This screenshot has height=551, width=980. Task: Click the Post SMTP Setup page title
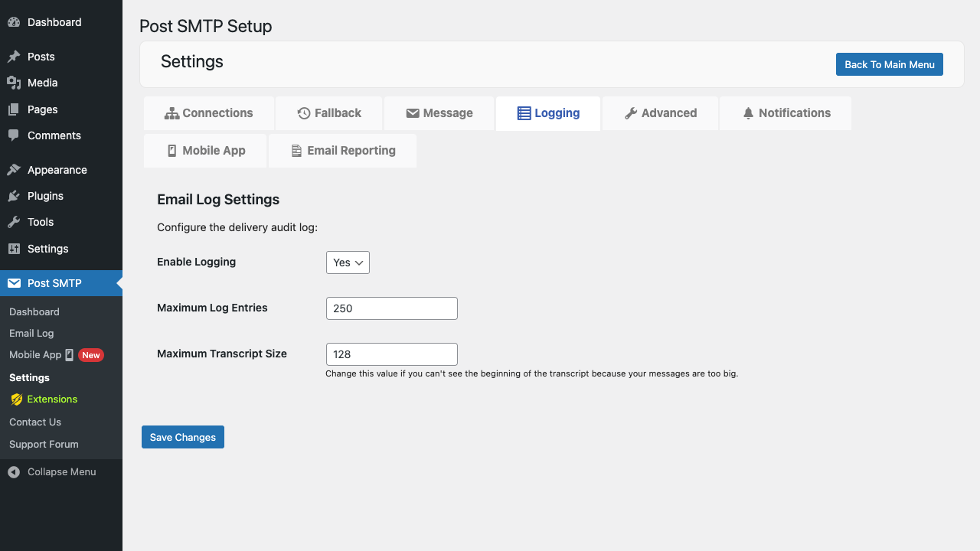pyautogui.click(x=206, y=26)
